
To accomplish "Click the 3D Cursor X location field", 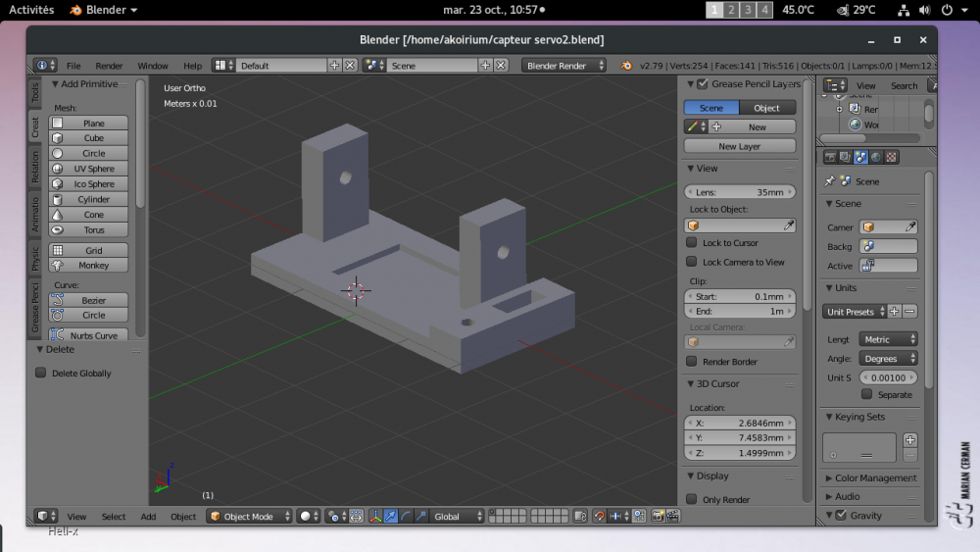I will coord(739,424).
